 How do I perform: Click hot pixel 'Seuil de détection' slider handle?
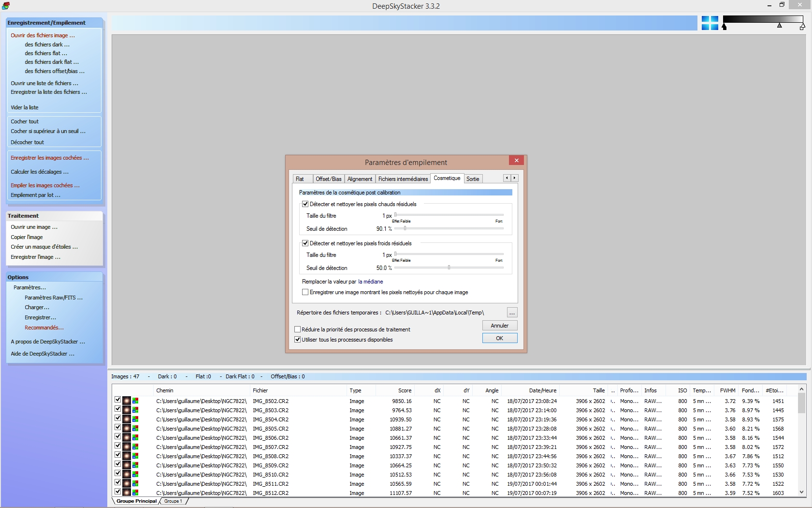405,228
